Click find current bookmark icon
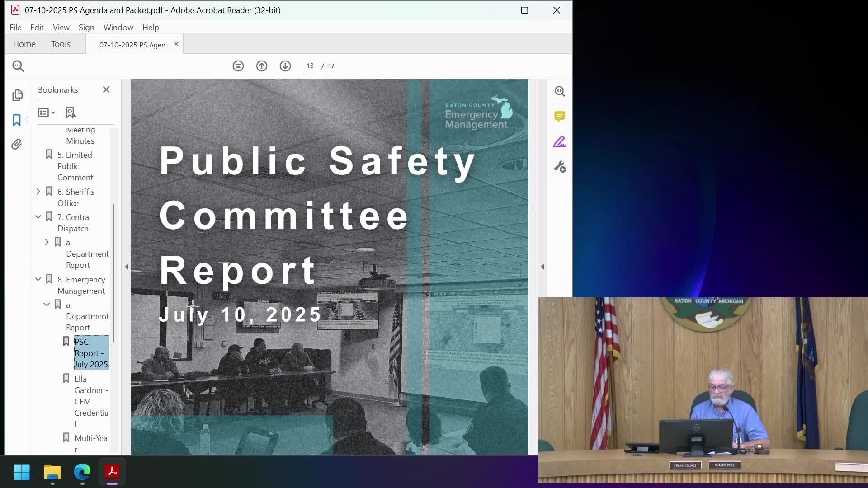This screenshot has width=868, height=488. 71,113
